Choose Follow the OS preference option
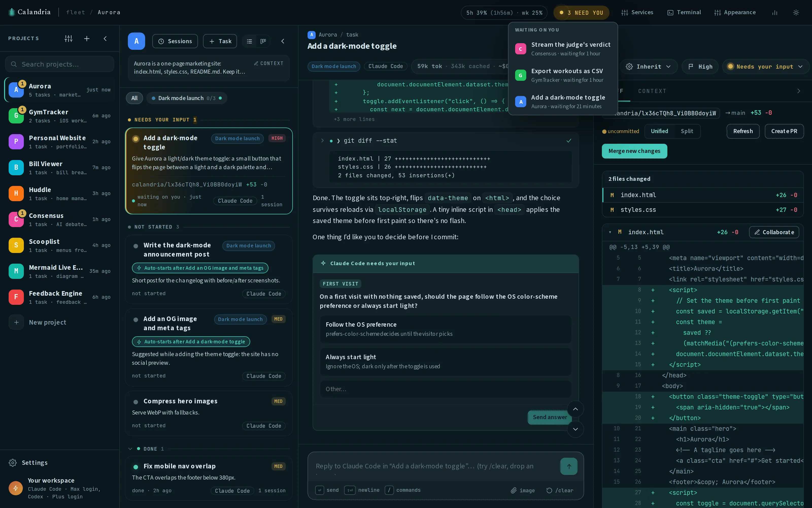This screenshot has width=812, height=508. [445, 329]
